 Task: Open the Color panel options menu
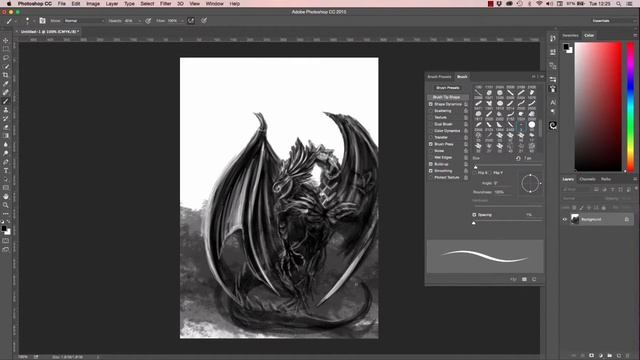[x=635, y=36]
